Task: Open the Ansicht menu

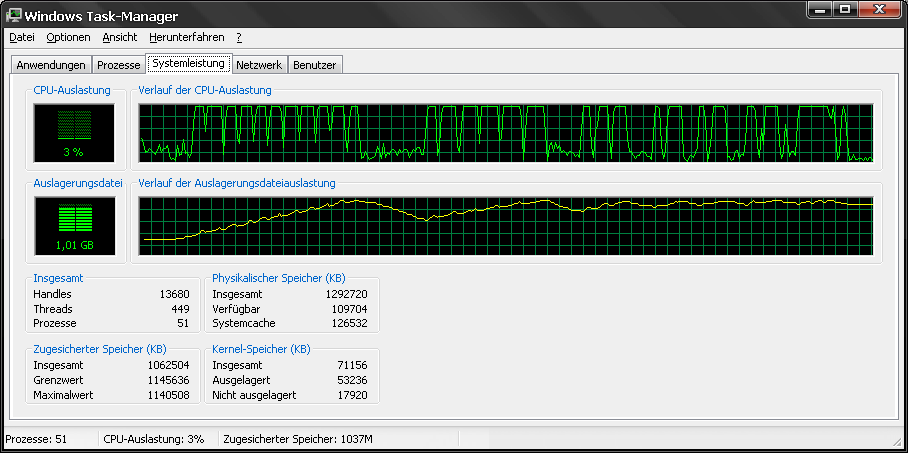Action: tap(120, 37)
